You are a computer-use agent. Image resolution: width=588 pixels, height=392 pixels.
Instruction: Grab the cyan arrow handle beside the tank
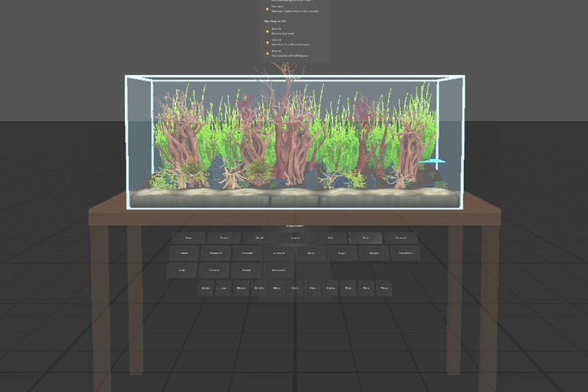(x=433, y=161)
